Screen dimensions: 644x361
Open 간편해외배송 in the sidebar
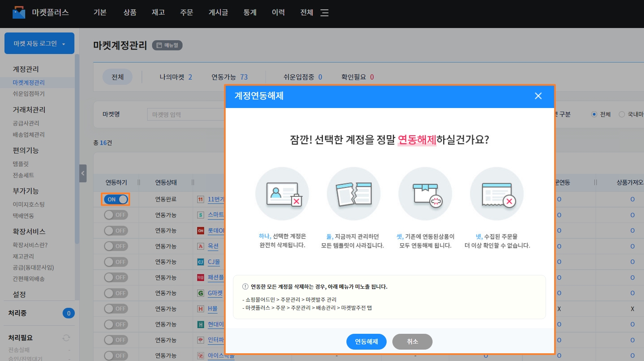point(28,279)
